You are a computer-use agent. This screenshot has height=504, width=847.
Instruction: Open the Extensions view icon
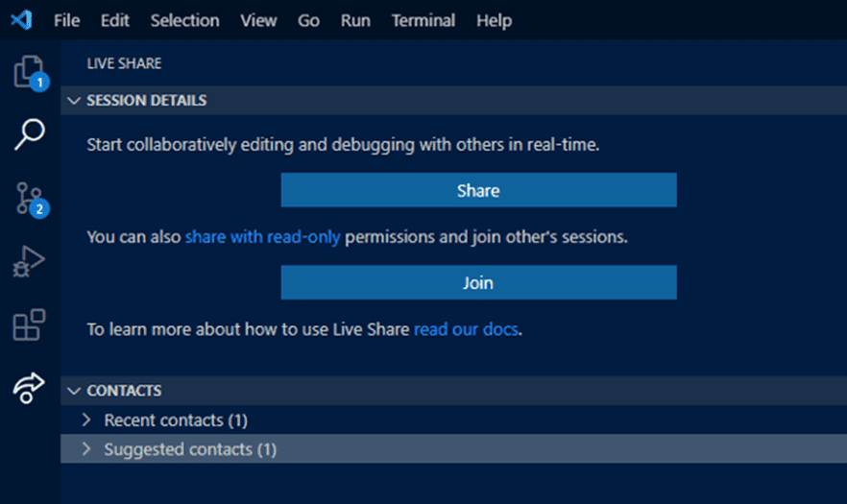(x=29, y=324)
